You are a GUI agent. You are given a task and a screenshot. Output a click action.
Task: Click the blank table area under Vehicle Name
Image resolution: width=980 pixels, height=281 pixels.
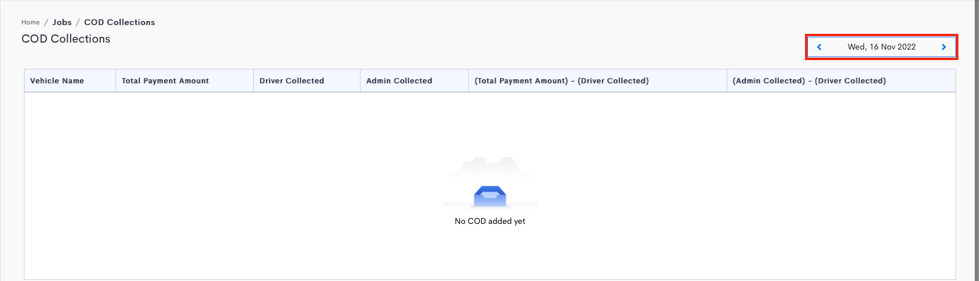70,185
